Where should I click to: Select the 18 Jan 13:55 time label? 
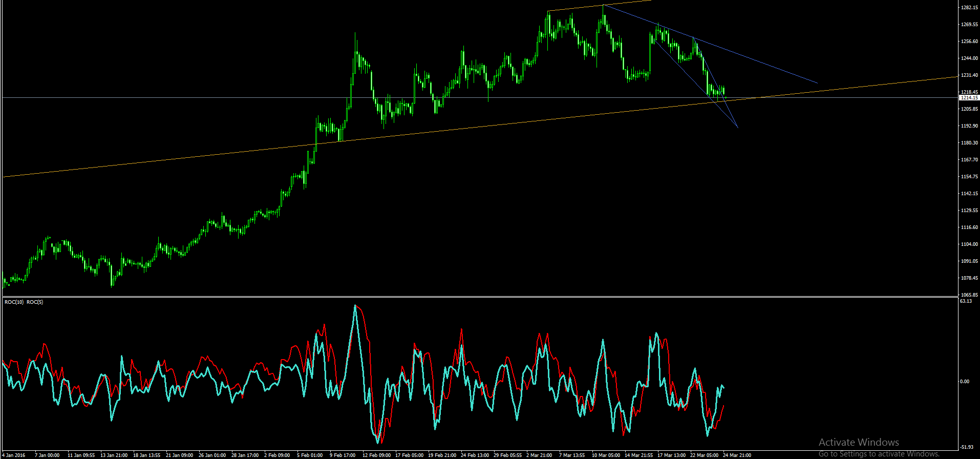point(146,455)
